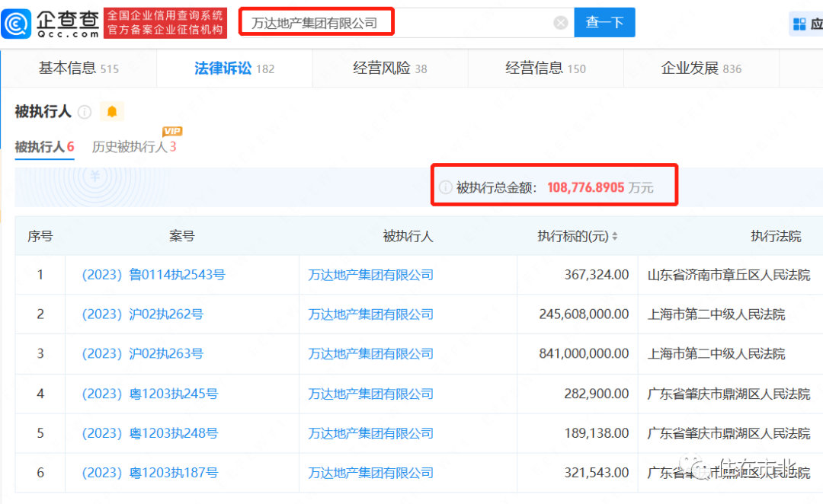Open case (2023)沪02执262号
Screen dimensions: 823x504
point(143,314)
